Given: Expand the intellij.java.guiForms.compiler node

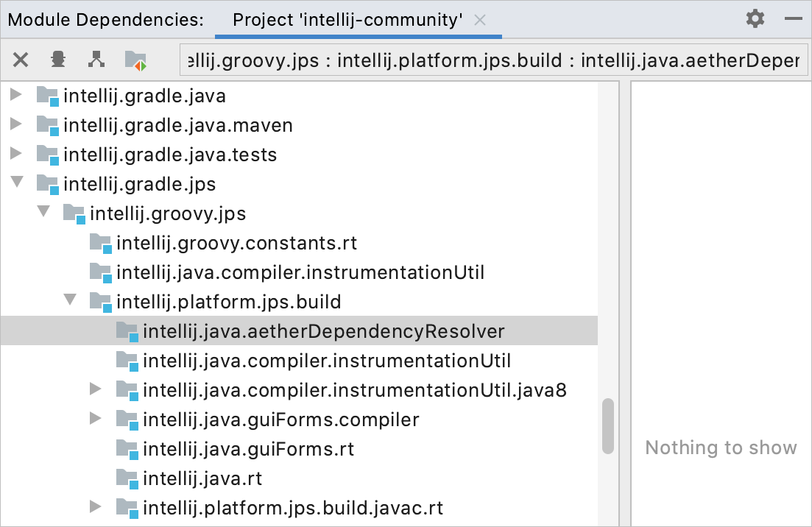Looking at the screenshot, I should point(96,420).
